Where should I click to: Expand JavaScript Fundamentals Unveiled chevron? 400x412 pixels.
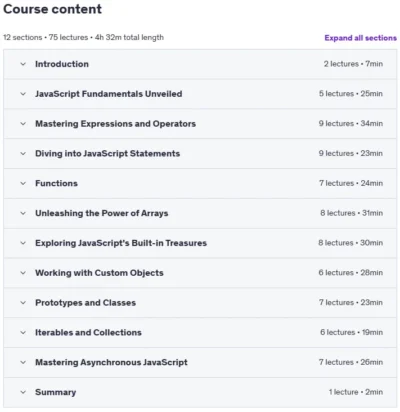pos(23,94)
